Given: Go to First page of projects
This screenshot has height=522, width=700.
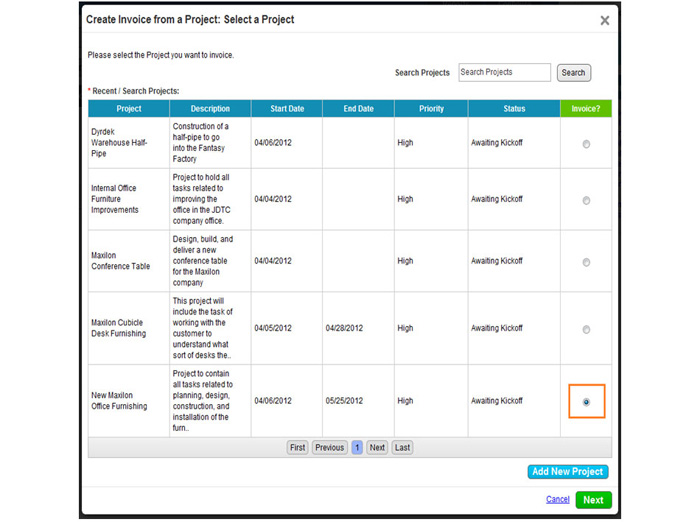Looking at the screenshot, I should point(297,447).
